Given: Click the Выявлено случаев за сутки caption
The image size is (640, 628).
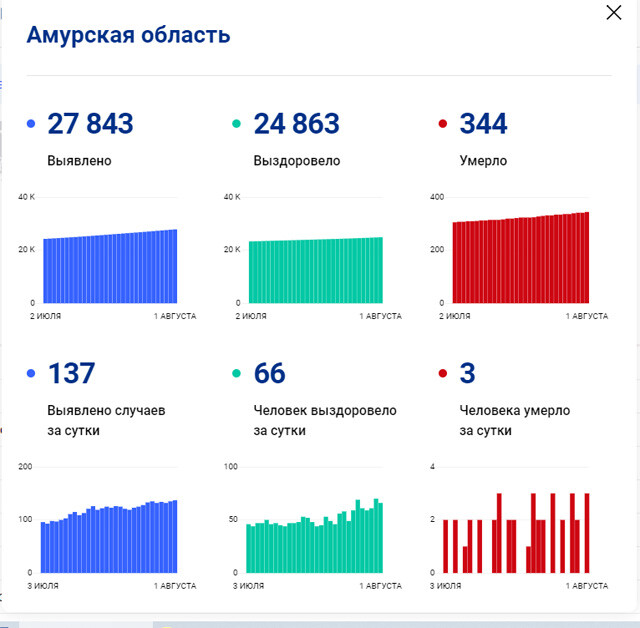Looking at the screenshot, I should pyautogui.click(x=106, y=420).
